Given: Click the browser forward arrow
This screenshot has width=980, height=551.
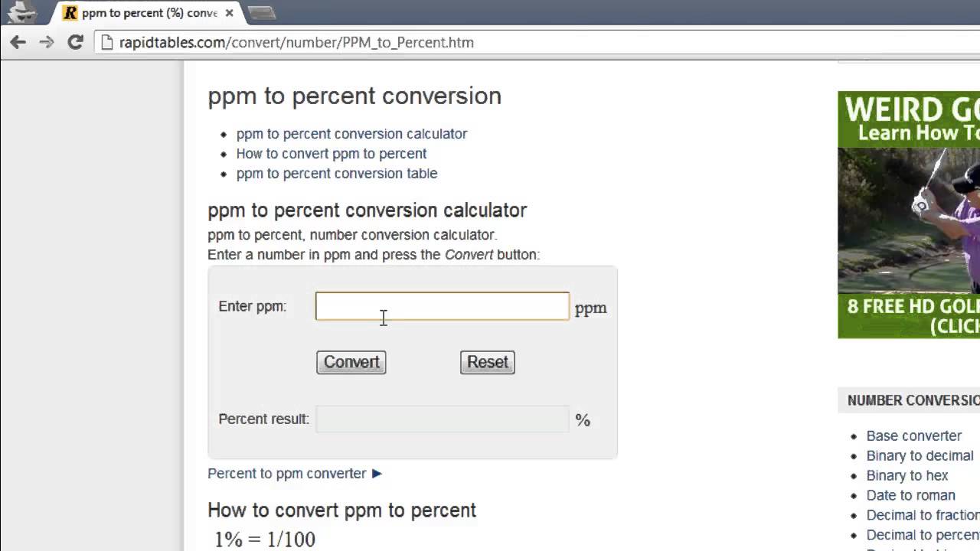Looking at the screenshot, I should (47, 42).
